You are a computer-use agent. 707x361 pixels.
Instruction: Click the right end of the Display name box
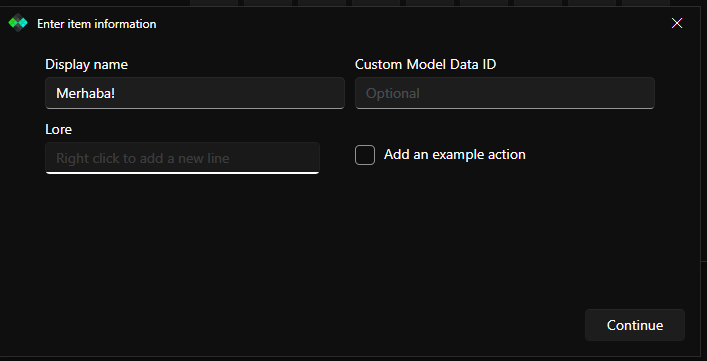coord(336,93)
